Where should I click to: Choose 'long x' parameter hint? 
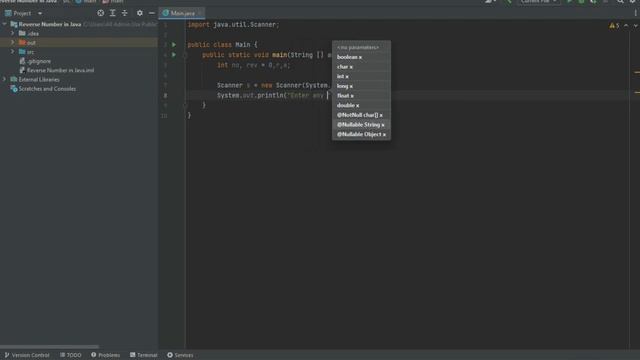point(361,86)
